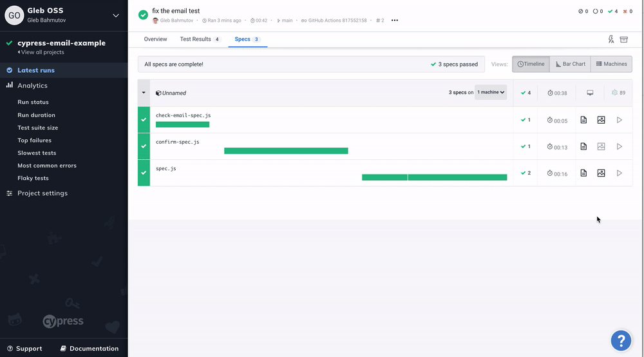Click the passed run status check icon
This screenshot has width=644, height=357.
point(143,15)
